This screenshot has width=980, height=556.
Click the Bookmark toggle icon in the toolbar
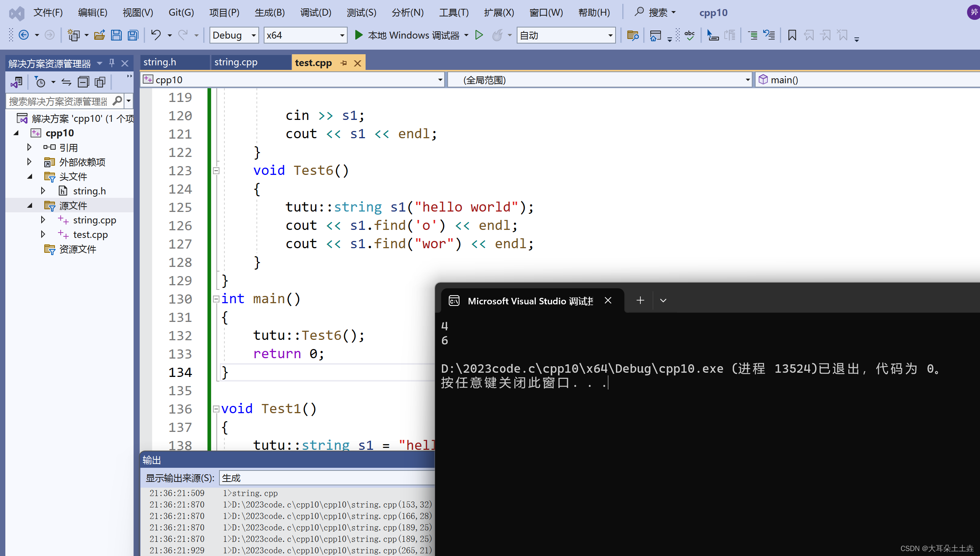click(792, 36)
